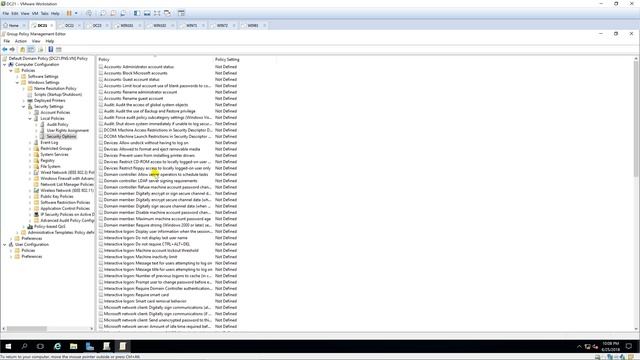The image size is (640, 360).
Task: Click the Task View taskbar icon
Action: tap(40, 347)
